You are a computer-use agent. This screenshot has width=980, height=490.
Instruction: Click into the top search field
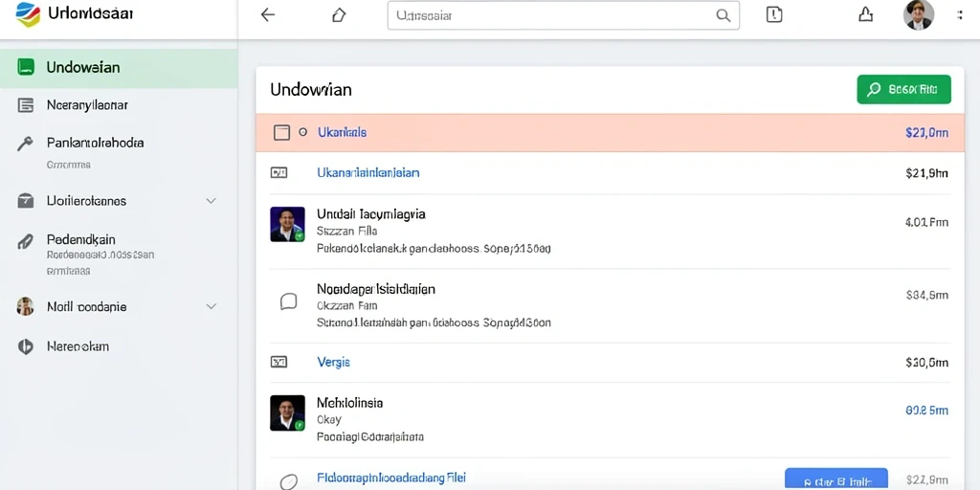coord(563,15)
